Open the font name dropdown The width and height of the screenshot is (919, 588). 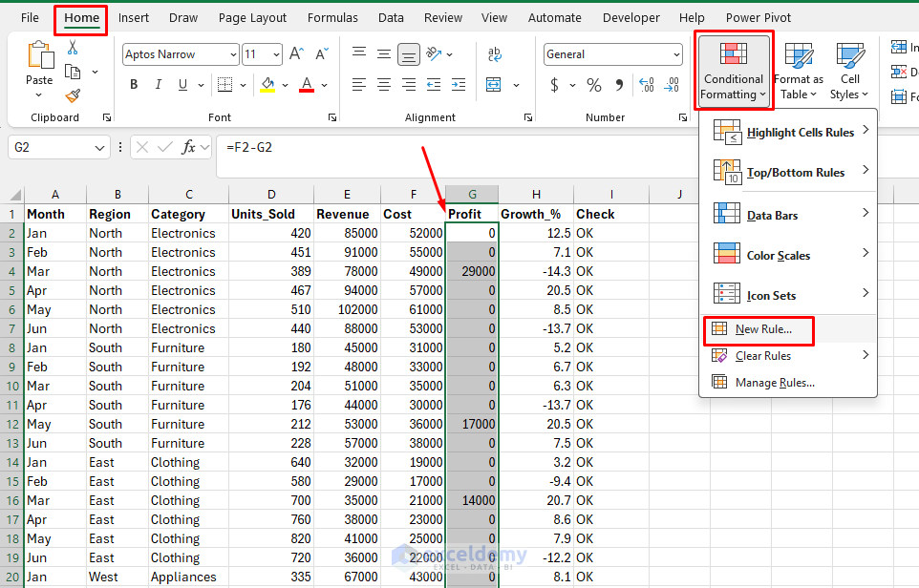point(233,54)
